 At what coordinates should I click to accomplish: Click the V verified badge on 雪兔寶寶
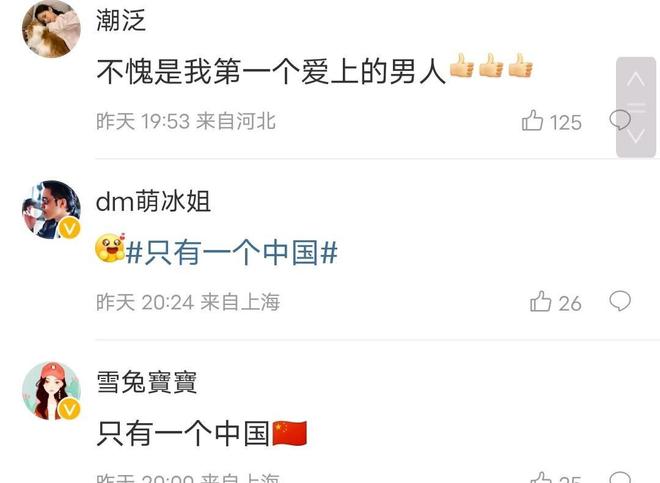coord(69,410)
